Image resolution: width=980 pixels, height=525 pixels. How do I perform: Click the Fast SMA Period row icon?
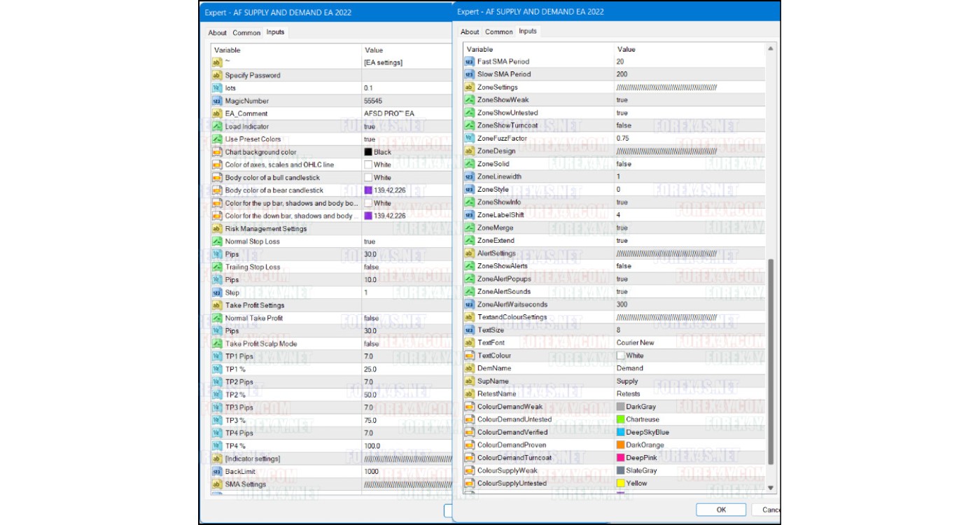[469, 62]
